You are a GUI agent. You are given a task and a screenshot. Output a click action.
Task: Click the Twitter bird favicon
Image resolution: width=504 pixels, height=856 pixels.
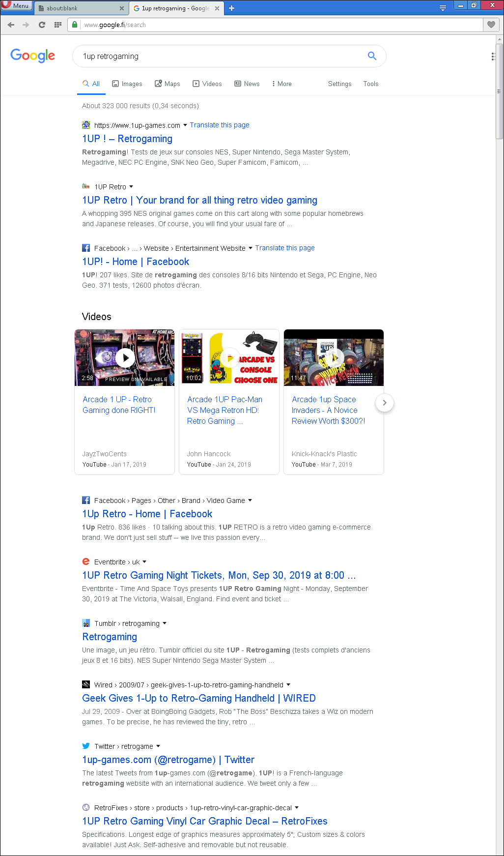86,746
